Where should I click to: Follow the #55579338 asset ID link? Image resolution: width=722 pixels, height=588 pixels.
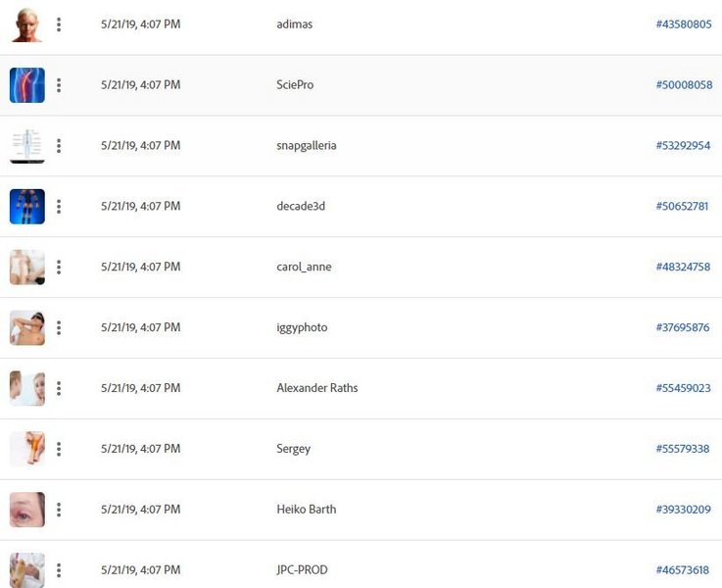pos(683,449)
